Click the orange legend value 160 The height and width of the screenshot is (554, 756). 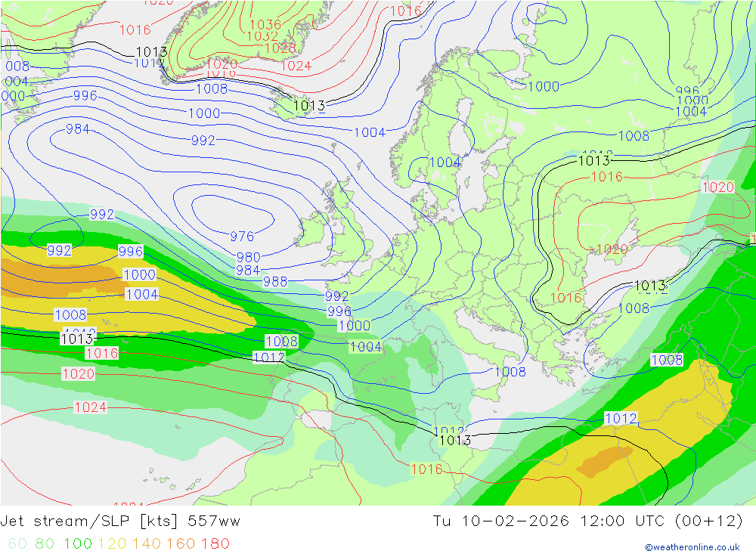pyautogui.click(x=181, y=544)
